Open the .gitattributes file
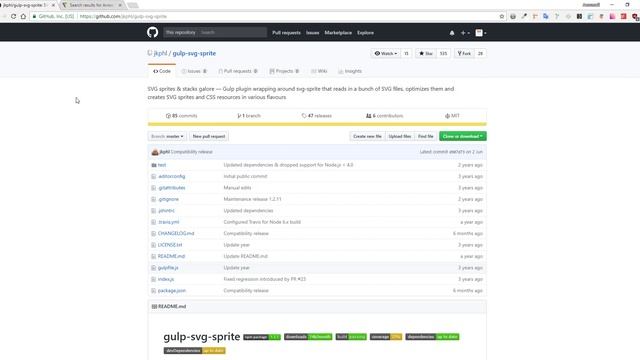640x360 pixels. [172, 188]
